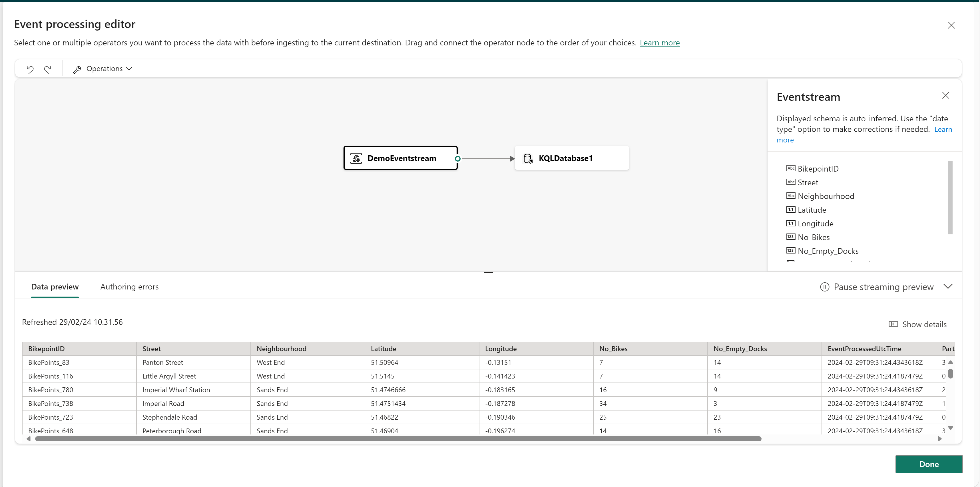Select the 51.4751434 latitude cell

point(421,403)
